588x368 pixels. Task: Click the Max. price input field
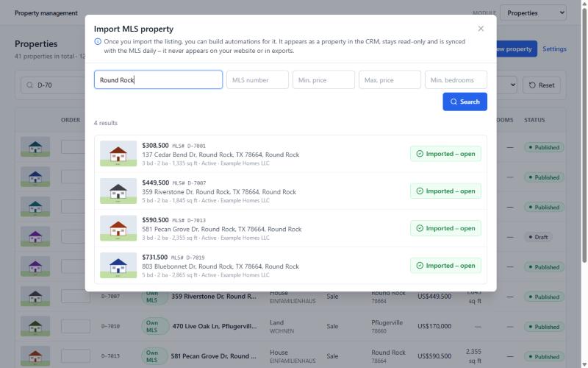click(390, 80)
